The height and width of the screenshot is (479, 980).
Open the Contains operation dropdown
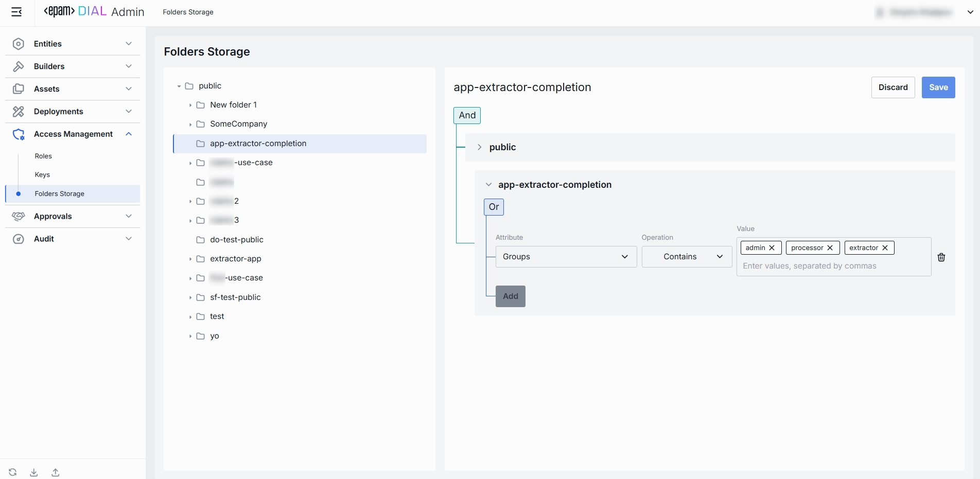pyautogui.click(x=687, y=257)
